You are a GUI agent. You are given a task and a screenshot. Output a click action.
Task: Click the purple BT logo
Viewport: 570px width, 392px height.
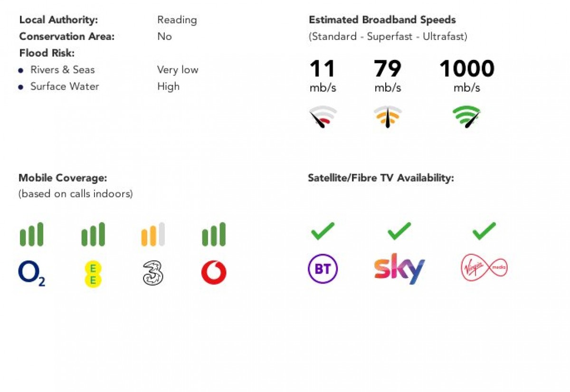pos(323,269)
